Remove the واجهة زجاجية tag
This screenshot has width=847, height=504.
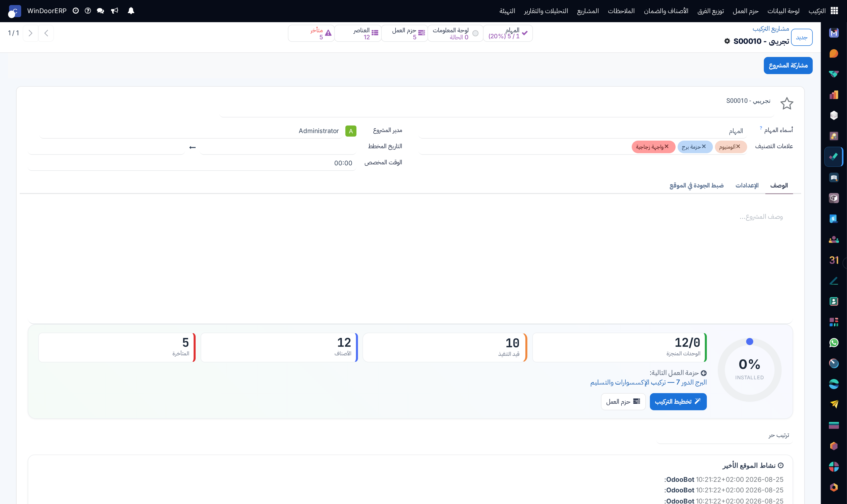[x=667, y=146]
